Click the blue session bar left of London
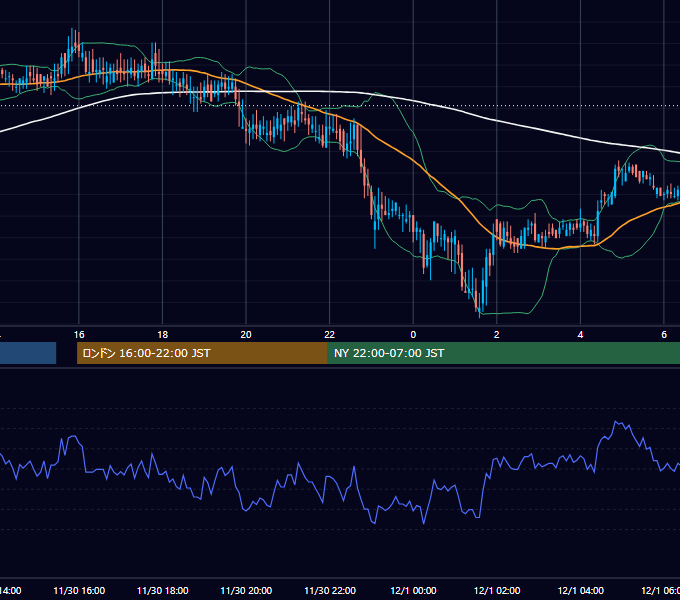Screen dimensions: 680x600 pyautogui.click(x=28, y=353)
